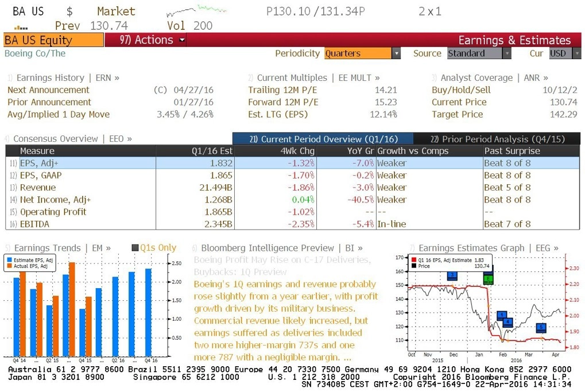Open Earnings History ERN link
This screenshot has height=392, width=585.
pyautogui.click(x=63, y=77)
